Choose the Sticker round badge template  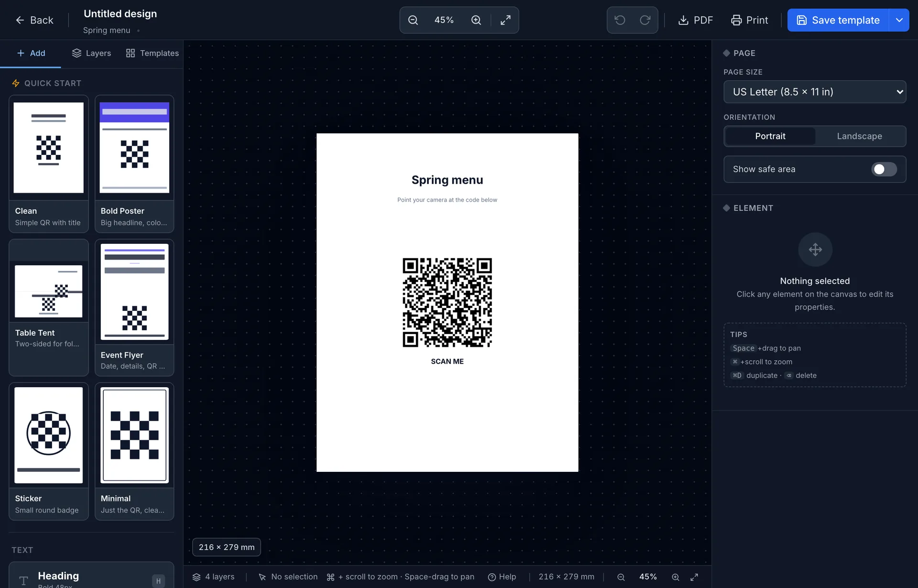[48, 451]
